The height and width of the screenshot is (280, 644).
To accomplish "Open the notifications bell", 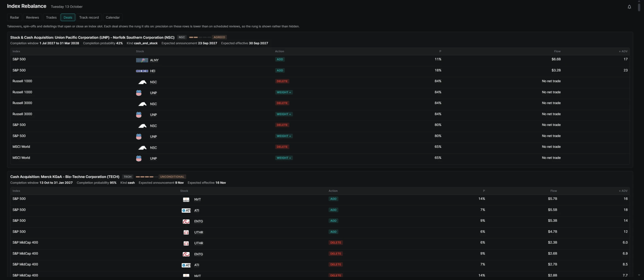I will [x=629, y=7].
